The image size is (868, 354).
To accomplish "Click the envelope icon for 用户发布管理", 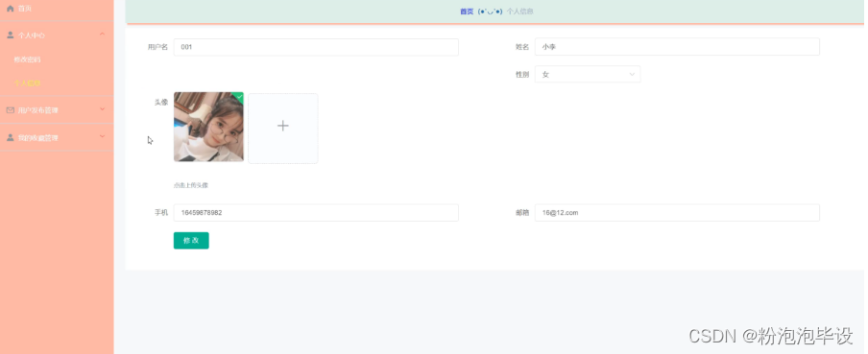I will (x=10, y=110).
